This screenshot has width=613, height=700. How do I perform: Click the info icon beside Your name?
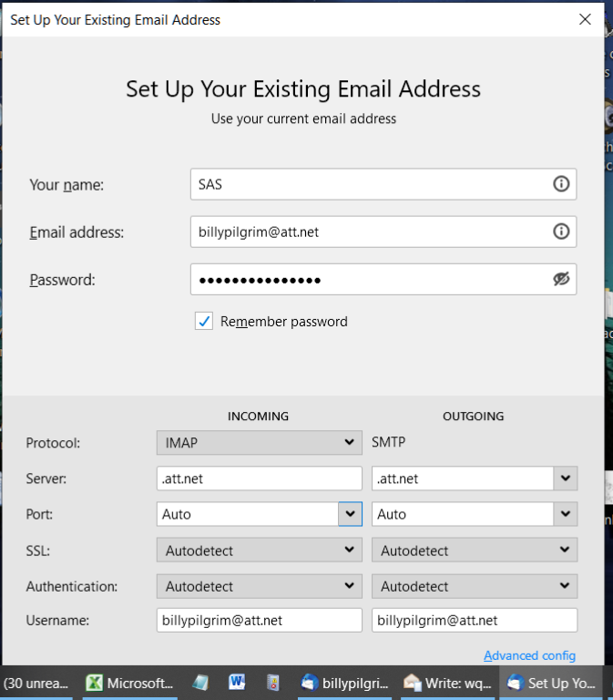click(561, 184)
